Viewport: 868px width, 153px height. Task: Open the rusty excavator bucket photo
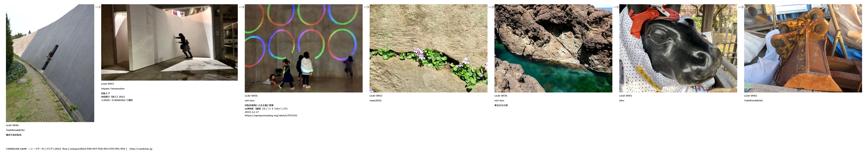[803, 48]
